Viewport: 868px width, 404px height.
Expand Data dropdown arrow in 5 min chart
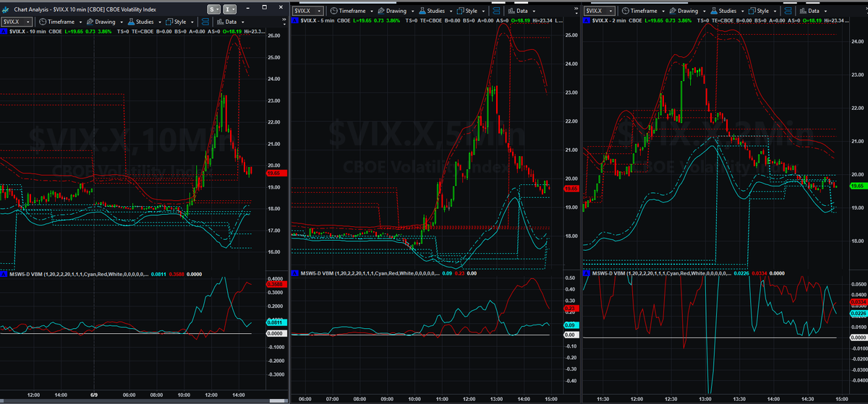[534, 12]
